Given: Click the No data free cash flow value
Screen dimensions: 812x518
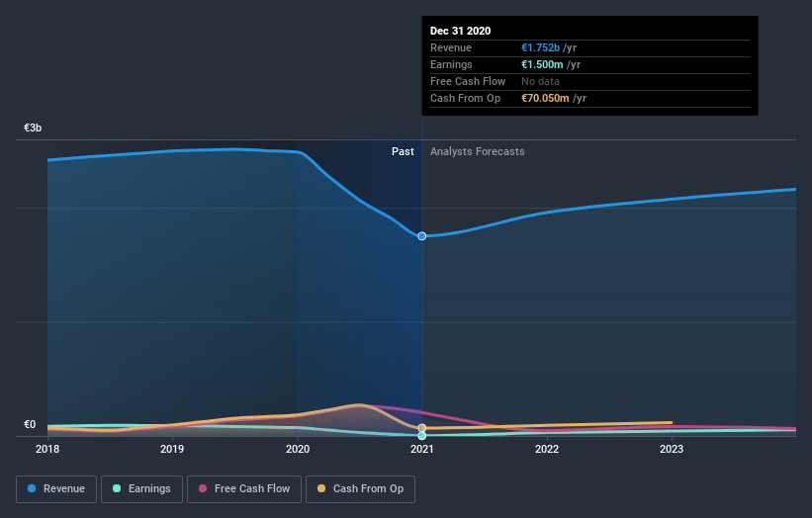Looking at the screenshot, I should coord(540,81).
